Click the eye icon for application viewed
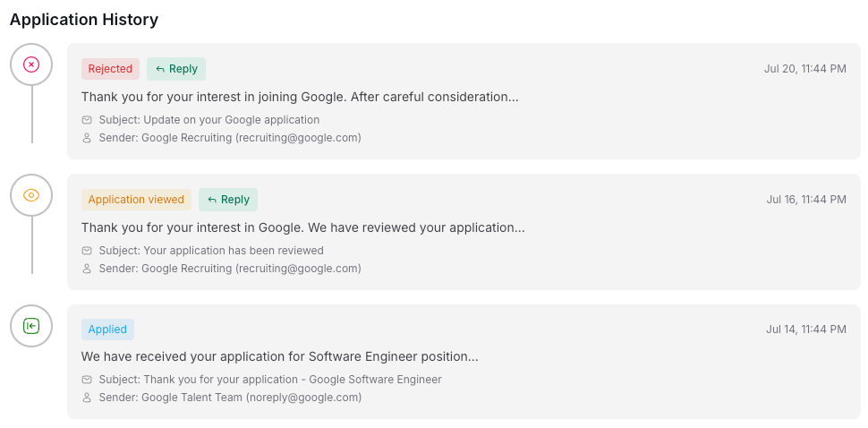The height and width of the screenshot is (428, 868). click(31, 195)
